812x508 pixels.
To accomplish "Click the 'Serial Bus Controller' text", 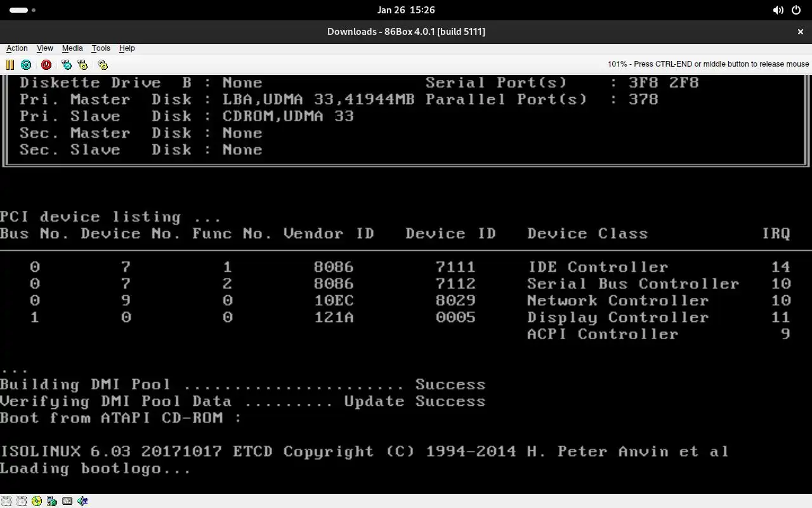I will point(633,284).
